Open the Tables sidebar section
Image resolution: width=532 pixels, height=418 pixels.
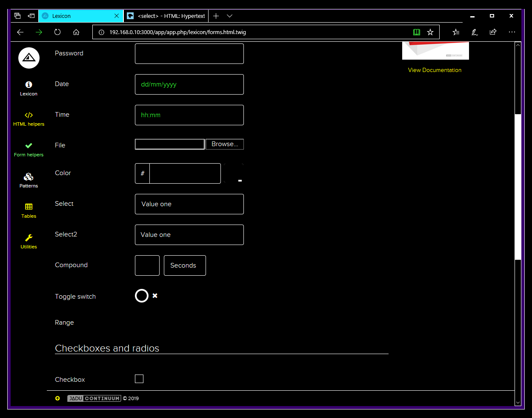pyautogui.click(x=29, y=211)
